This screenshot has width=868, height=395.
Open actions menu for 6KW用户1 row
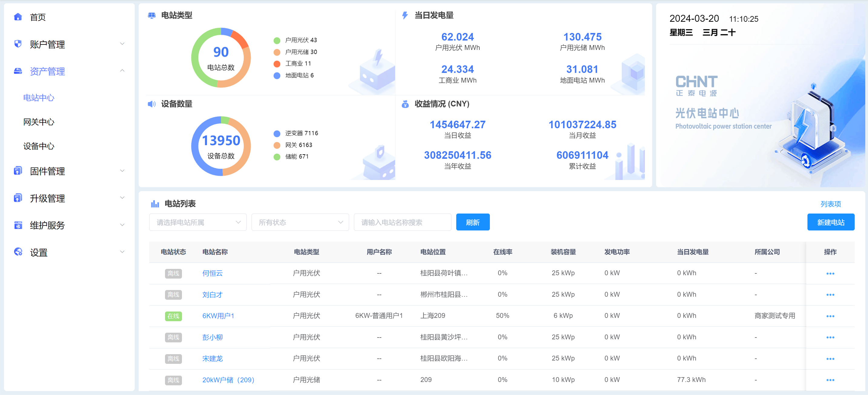pyautogui.click(x=830, y=316)
